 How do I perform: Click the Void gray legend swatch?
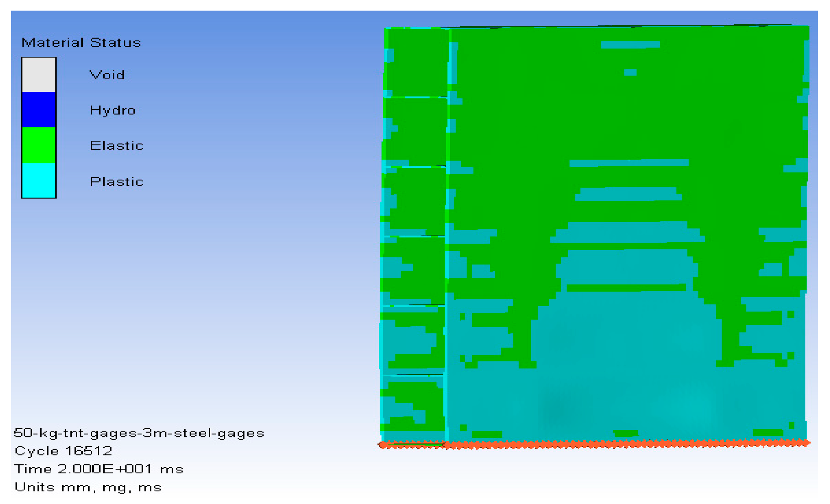39,74
